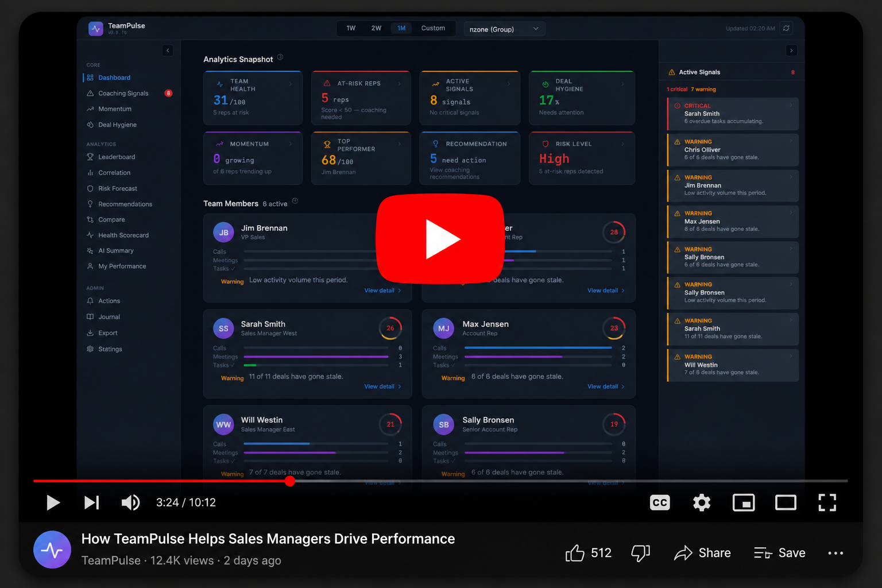
Task: Click the Settings gear in sidebar
Action: tap(90, 349)
